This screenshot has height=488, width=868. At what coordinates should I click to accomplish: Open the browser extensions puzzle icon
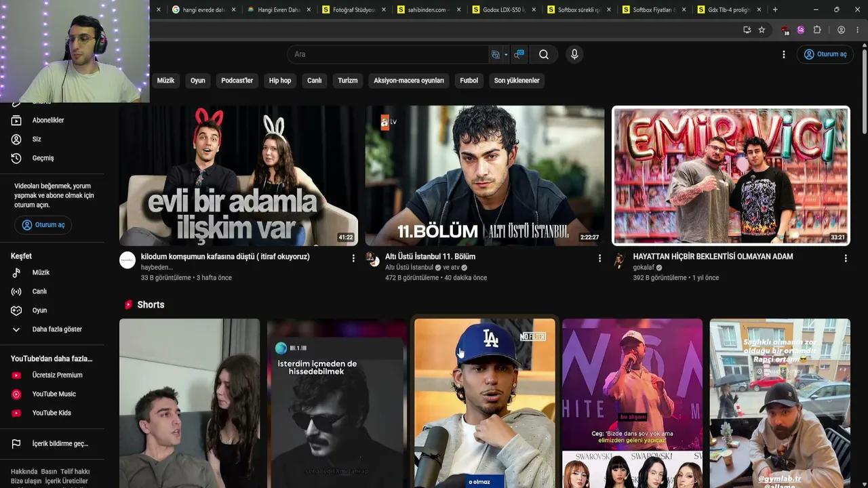pos(817,30)
